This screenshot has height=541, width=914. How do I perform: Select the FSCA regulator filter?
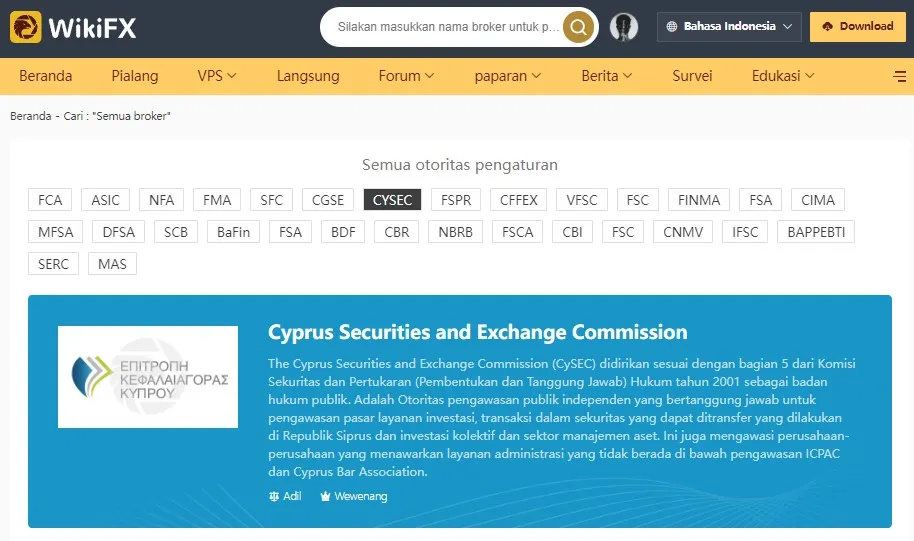(x=517, y=232)
